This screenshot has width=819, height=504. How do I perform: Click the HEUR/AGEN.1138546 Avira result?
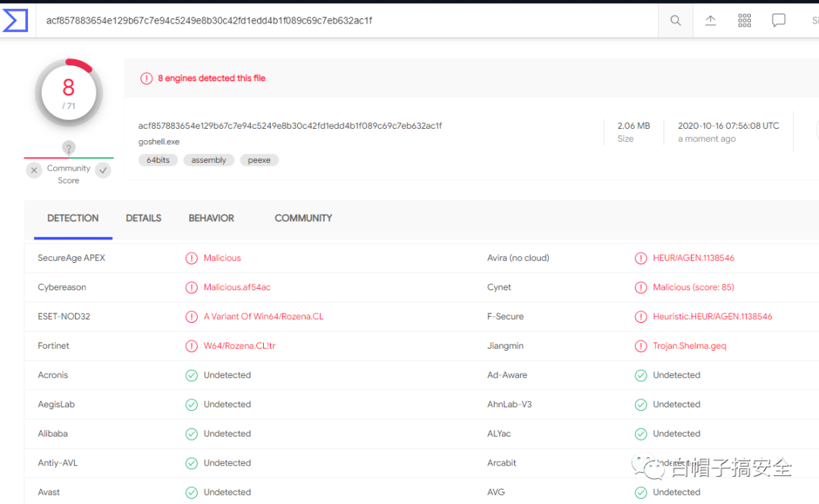point(694,258)
